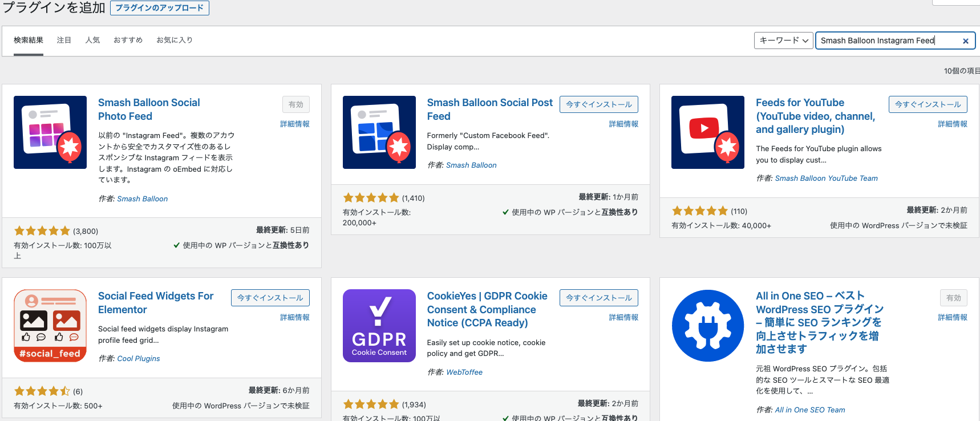Click the 最終更新: 6か月前 text

[279, 390]
